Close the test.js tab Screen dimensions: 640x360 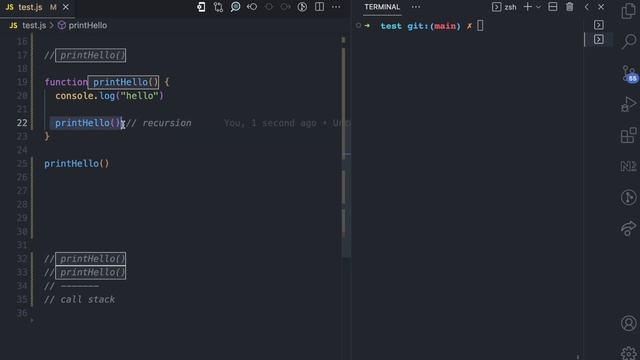click(x=66, y=7)
